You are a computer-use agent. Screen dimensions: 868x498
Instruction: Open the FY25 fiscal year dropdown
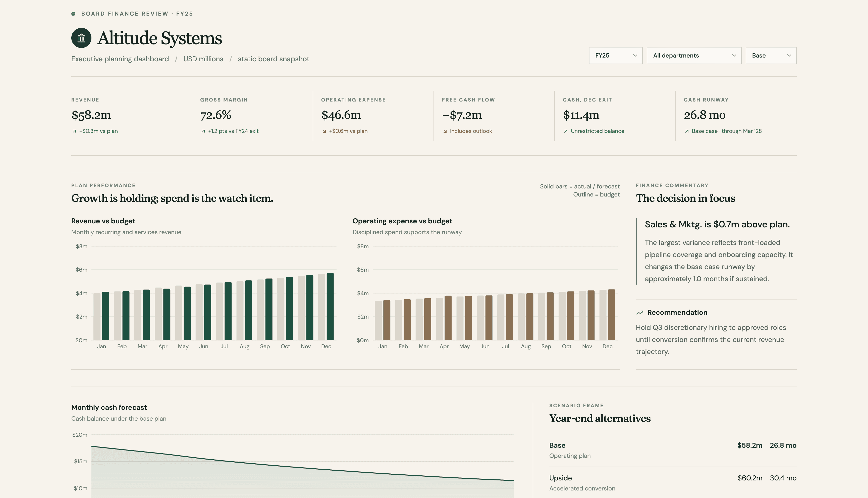[x=615, y=56]
